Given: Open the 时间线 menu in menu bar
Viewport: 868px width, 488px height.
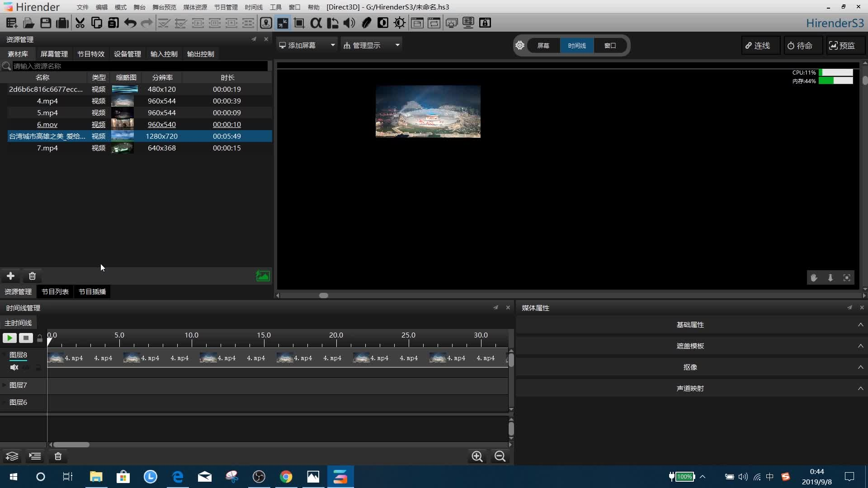Looking at the screenshot, I should tap(254, 7).
